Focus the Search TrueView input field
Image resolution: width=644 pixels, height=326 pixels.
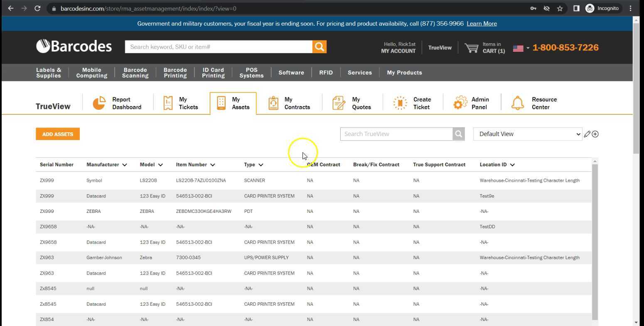tap(396, 134)
